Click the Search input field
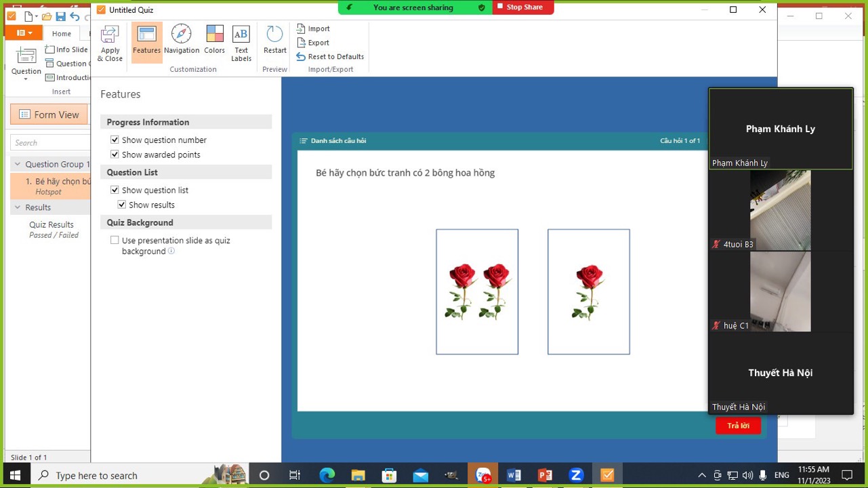Image resolution: width=868 pixels, height=488 pixels. click(51, 142)
